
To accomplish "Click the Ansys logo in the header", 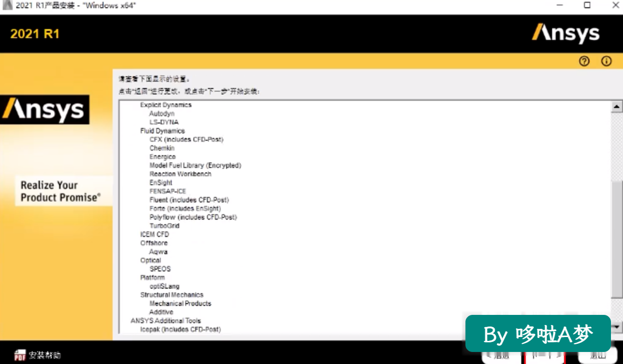I will pos(566,34).
